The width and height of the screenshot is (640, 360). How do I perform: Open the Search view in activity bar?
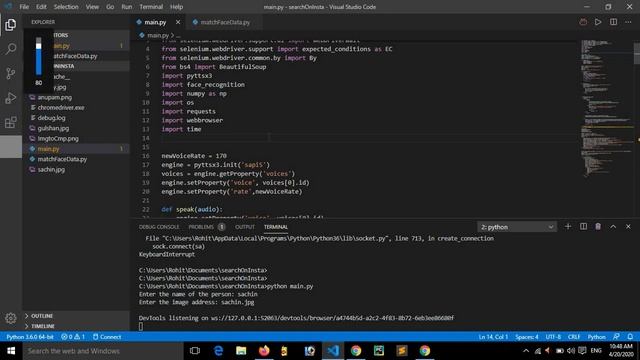[x=11, y=49]
